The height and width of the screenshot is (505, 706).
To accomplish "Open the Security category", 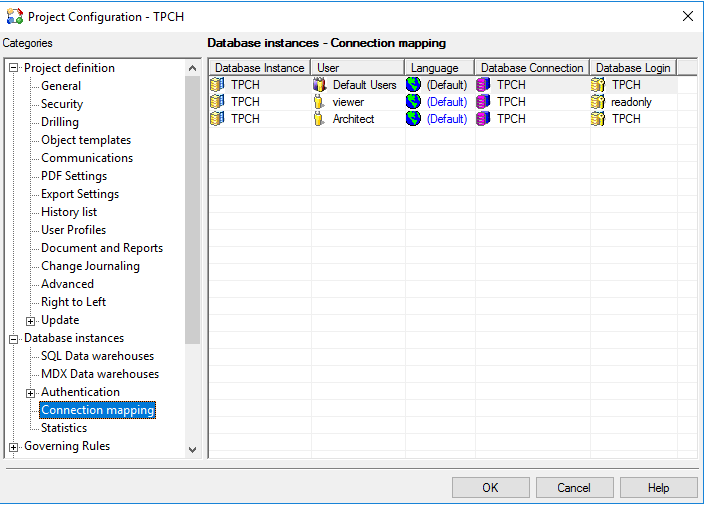I will 62,104.
